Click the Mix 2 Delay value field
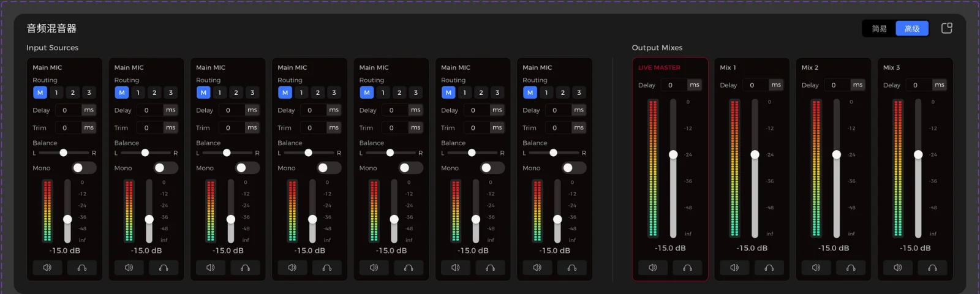Image resolution: width=980 pixels, height=294 pixels. (x=837, y=85)
